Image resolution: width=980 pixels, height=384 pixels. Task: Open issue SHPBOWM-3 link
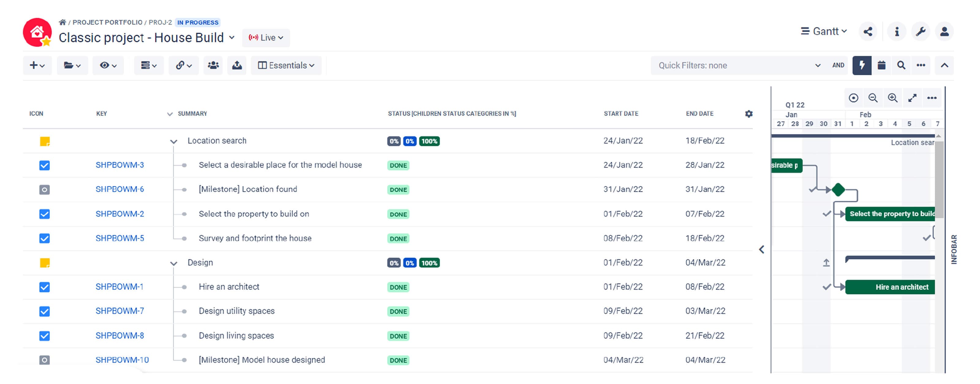[x=119, y=165]
